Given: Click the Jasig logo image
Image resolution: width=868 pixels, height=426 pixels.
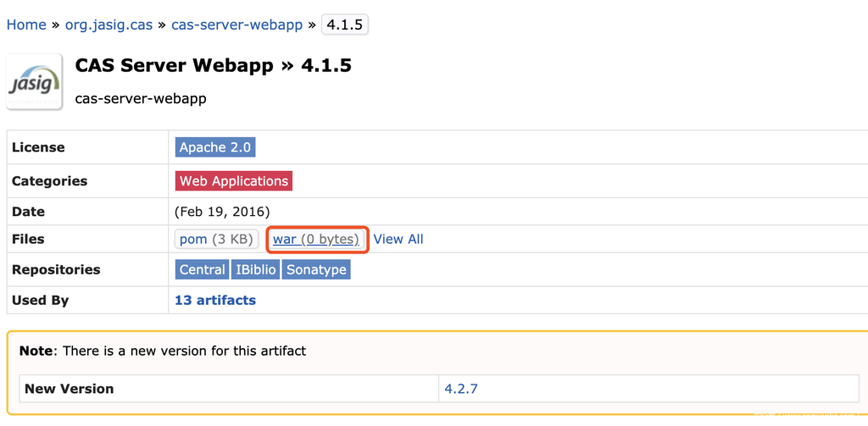Looking at the screenshot, I should 34,82.
